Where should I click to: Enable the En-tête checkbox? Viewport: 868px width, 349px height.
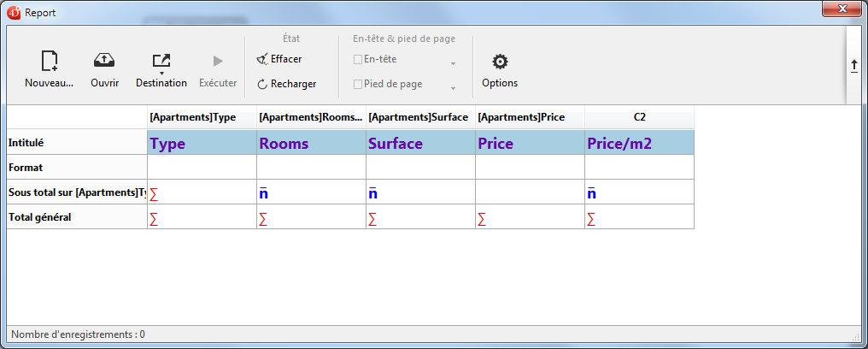(x=358, y=59)
